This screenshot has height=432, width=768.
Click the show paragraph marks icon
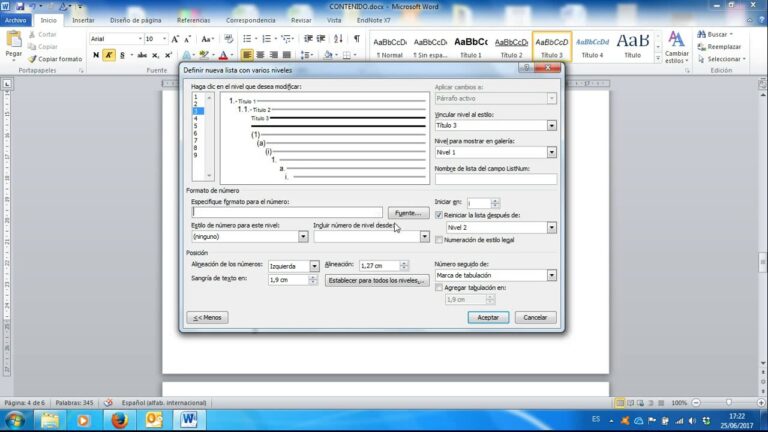pos(357,39)
